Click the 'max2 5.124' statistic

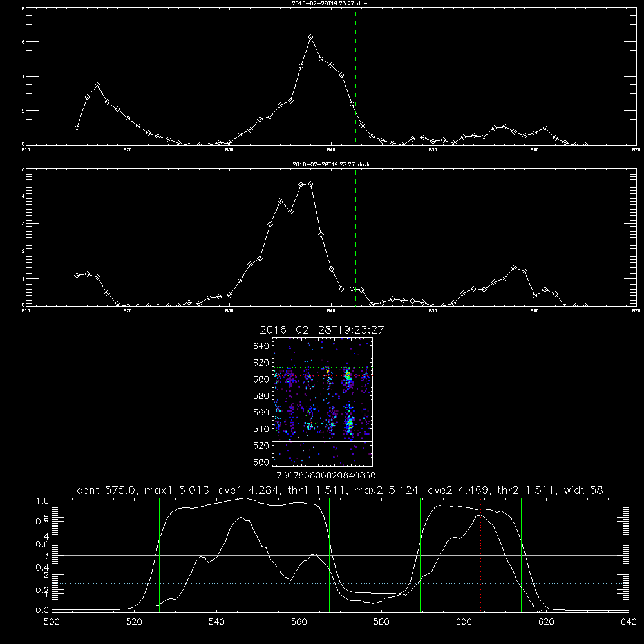(x=387, y=490)
